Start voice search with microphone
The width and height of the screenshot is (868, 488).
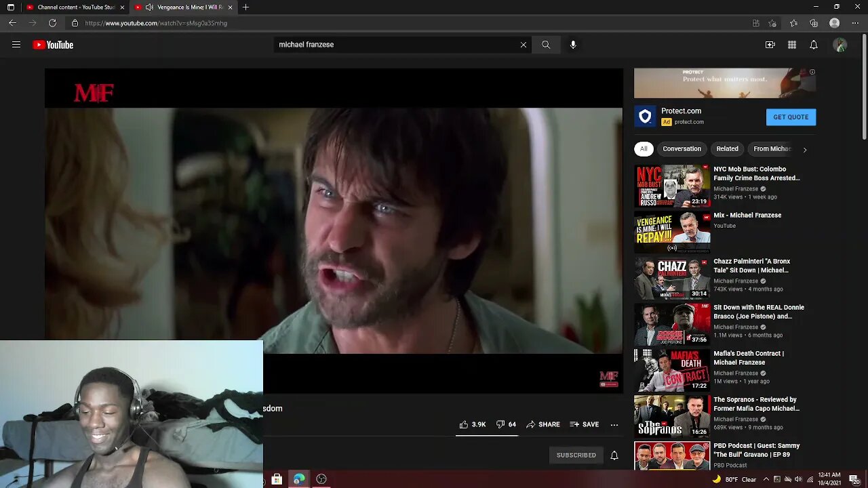(x=573, y=45)
